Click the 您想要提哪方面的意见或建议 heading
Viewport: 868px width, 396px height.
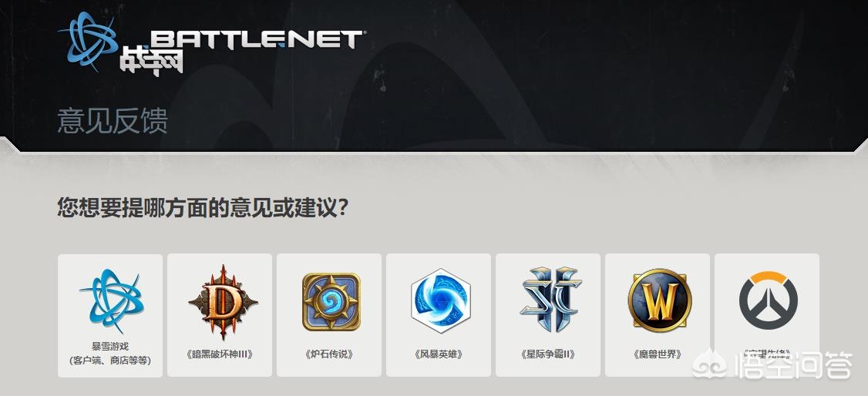[204, 209]
